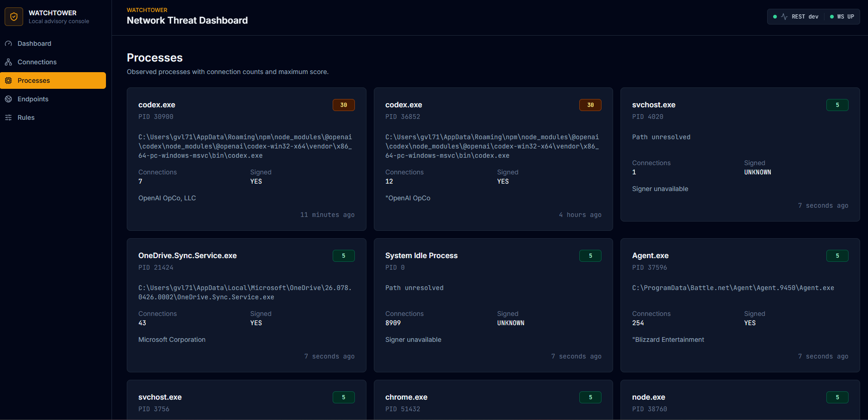
Task: Click the text PID 51432
Action: 403,409
